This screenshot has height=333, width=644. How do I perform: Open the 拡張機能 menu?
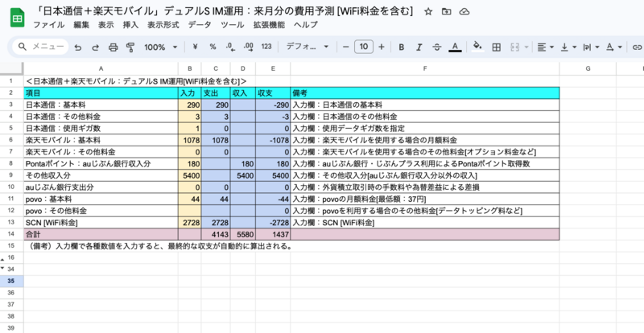coord(269,25)
